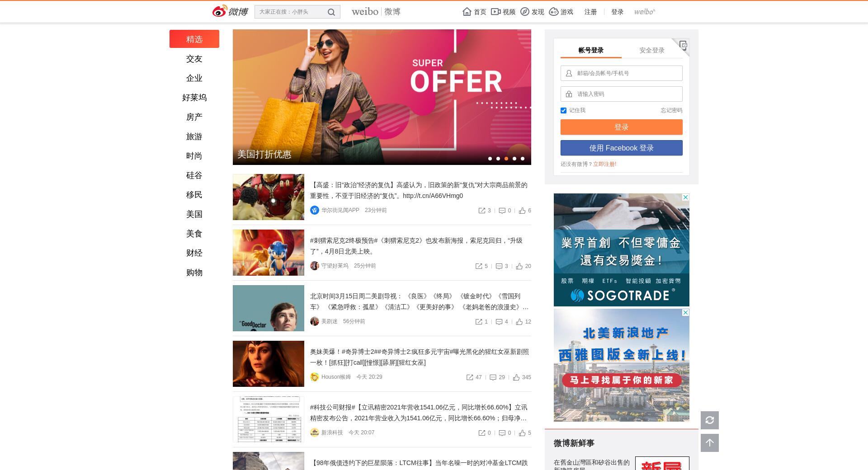Select the fifth carousel dot on the banner
The width and height of the screenshot is (868, 470).
pos(523,159)
